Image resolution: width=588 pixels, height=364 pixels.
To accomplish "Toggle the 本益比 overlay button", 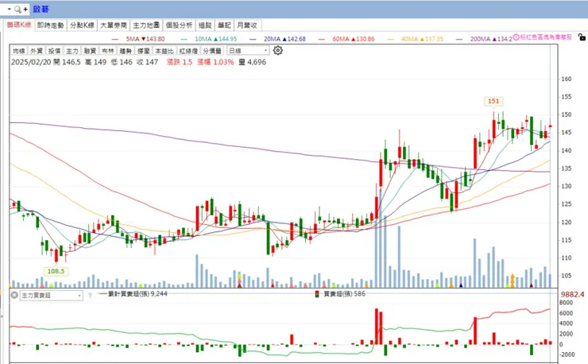I will [x=164, y=51].
